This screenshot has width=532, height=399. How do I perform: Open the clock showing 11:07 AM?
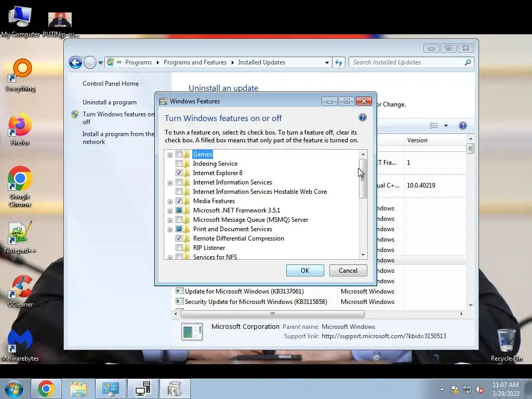coord(506,389)
